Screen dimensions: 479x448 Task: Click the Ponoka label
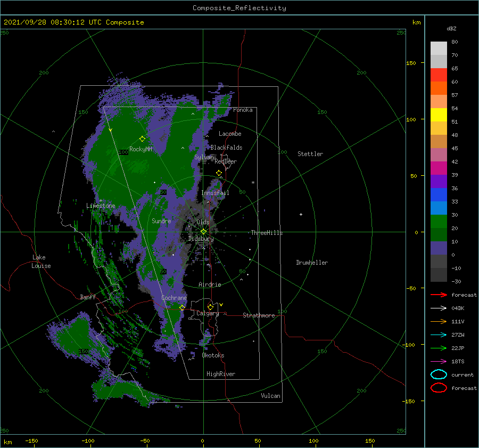(243, 110)
